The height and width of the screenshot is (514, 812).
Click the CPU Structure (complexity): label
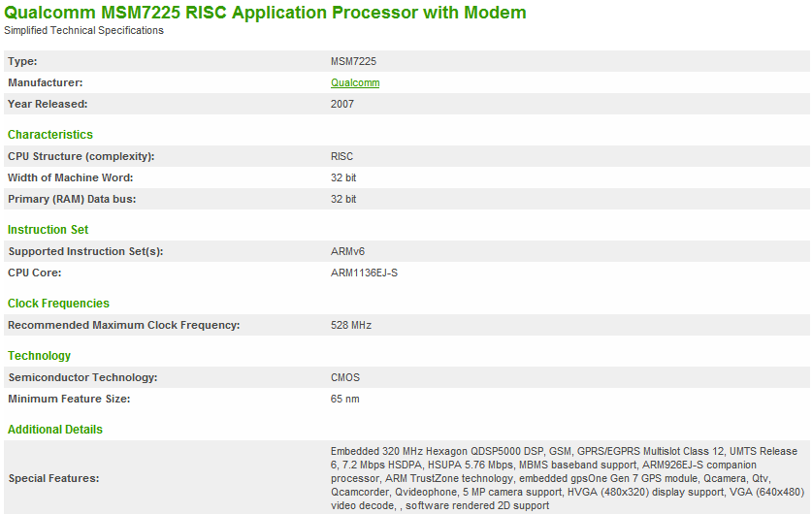pos(81,156)
